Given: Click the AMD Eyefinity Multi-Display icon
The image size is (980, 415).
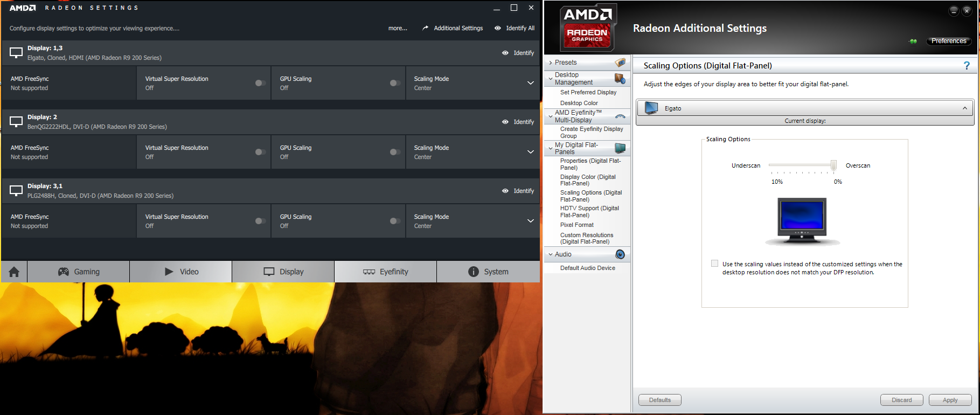Looking at the screenshot, I should [620, 116].
